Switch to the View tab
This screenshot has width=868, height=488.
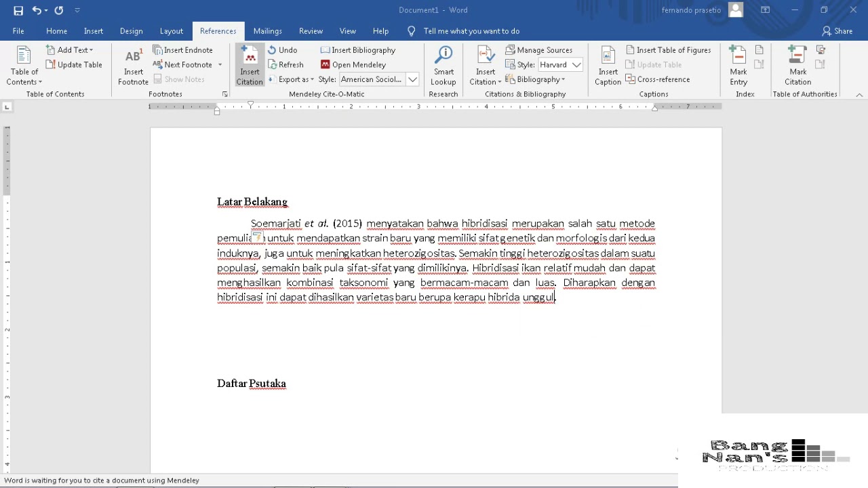(348, 31)
